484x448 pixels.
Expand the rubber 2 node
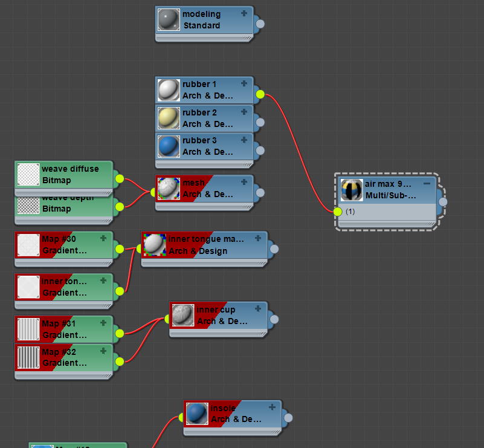(244, 112)
